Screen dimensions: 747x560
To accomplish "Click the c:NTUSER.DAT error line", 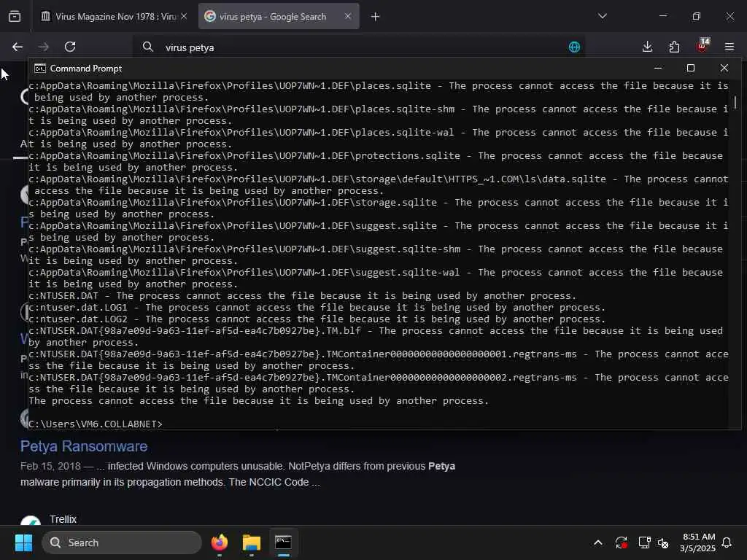I will (302, 296).
